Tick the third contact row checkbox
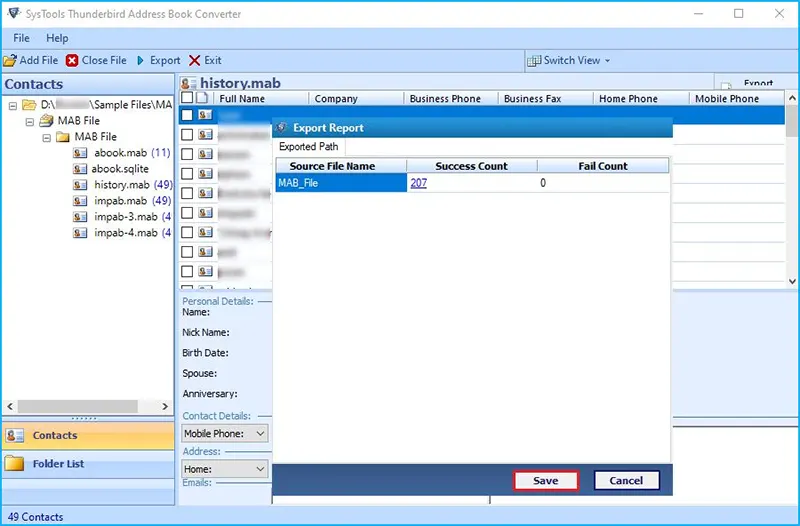The height and width of the screenshot is (526, 800). (187, 154)
